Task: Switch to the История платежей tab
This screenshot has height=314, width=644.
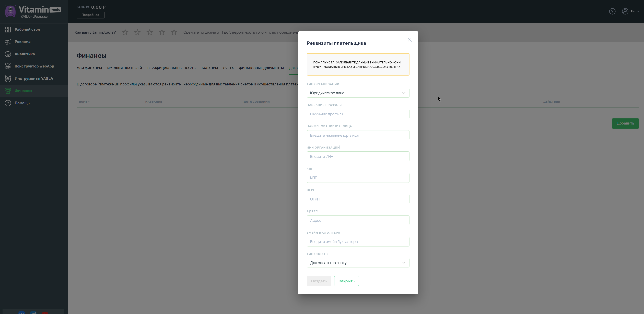Action: [124, 68]
